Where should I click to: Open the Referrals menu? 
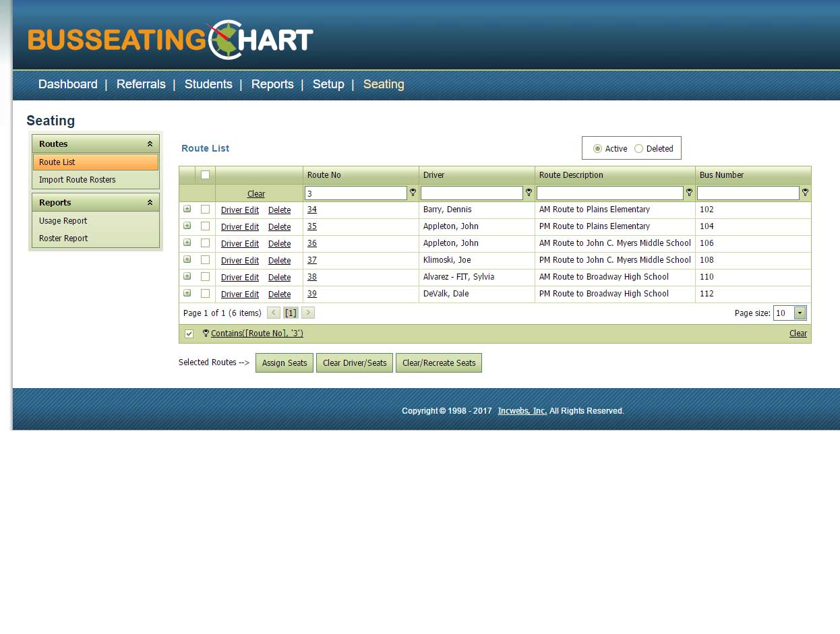[x=141, y=84]
